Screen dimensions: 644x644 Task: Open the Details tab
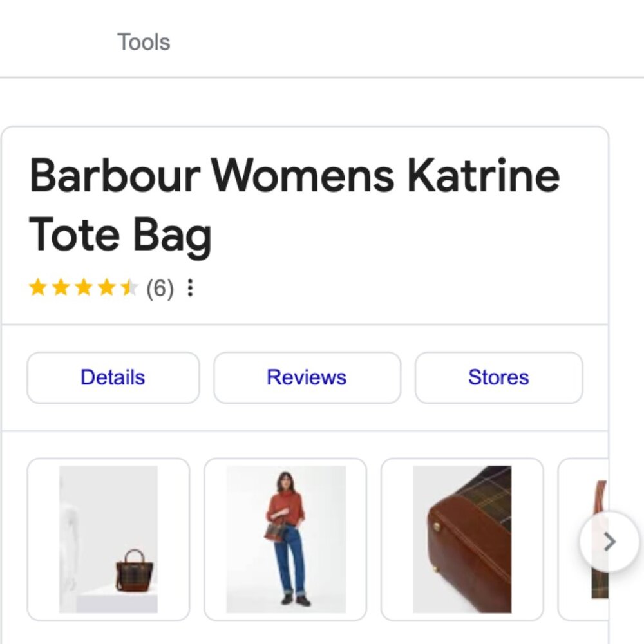click(x=113, y=377)
